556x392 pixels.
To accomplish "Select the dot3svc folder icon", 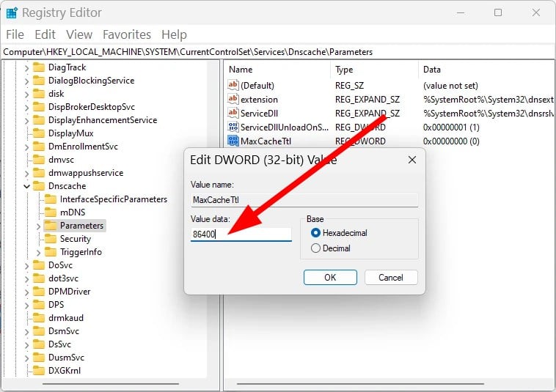I will [x=39, y=278].
